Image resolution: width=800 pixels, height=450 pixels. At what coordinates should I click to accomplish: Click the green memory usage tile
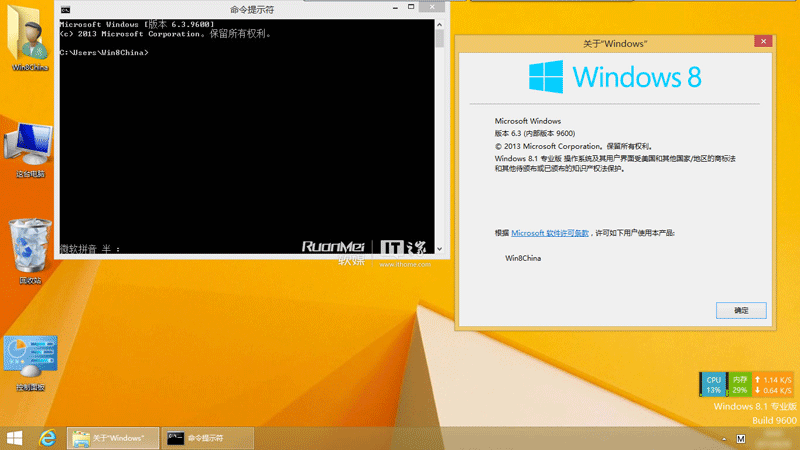tap(739, 384)
